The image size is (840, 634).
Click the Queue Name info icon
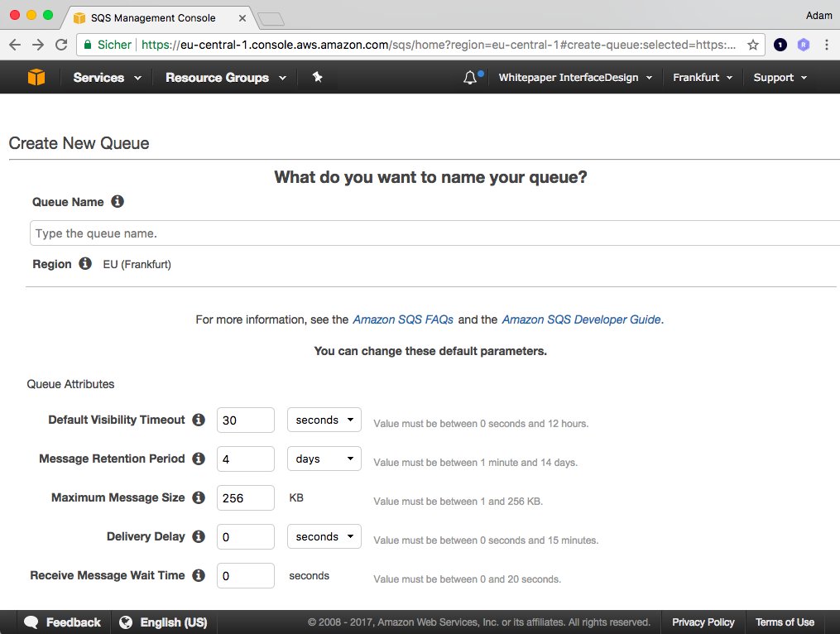click(118, 201)
